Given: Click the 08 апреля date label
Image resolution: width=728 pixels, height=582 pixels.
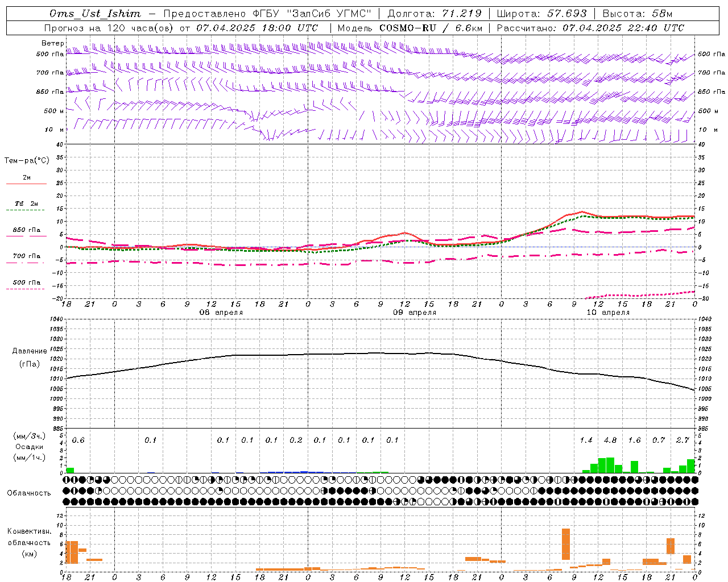Looking at the screenshot, I should (x=221, y=313).
